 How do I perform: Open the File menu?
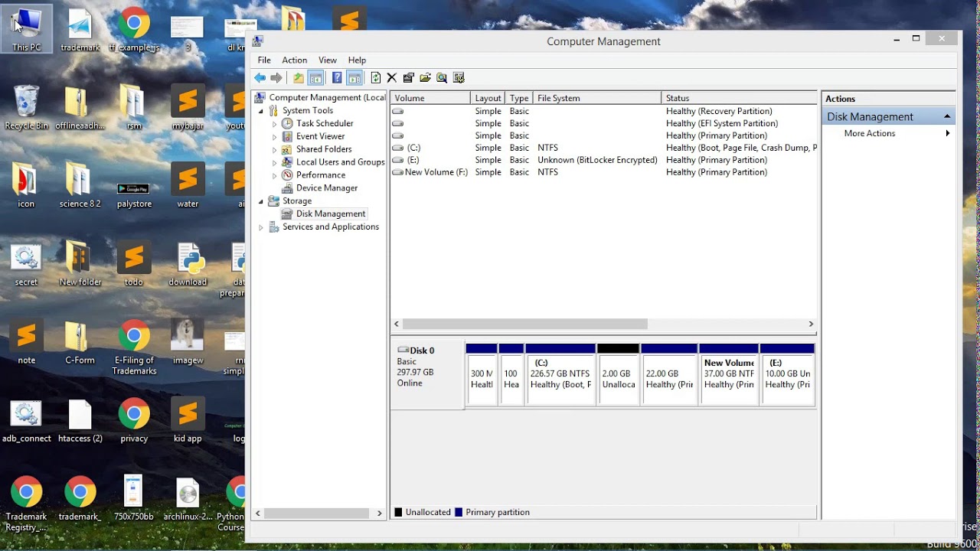pyautogui.click(x=264, y=60)
